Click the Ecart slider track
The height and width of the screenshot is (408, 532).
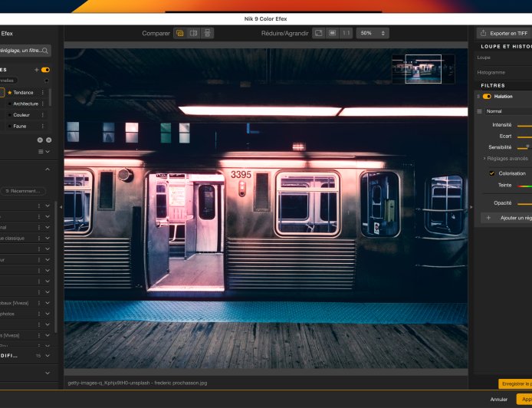coord(524,137)
